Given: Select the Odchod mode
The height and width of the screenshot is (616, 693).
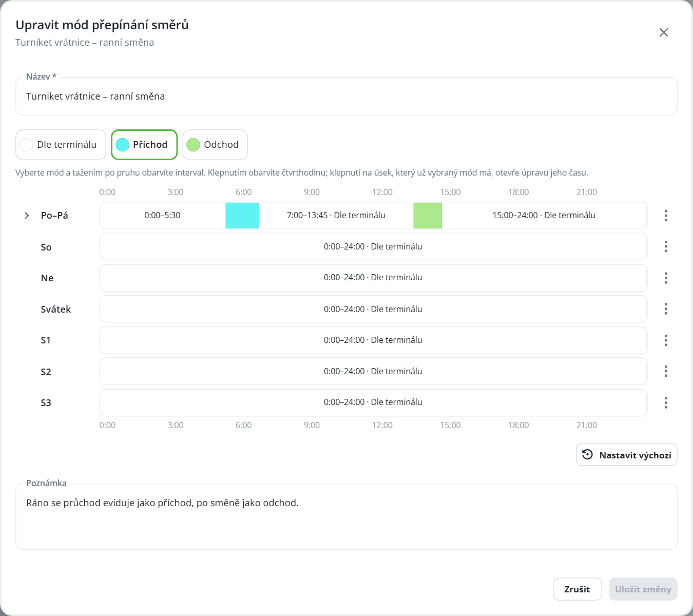Looking at the screenshot, I should click(x=215, y=145).
